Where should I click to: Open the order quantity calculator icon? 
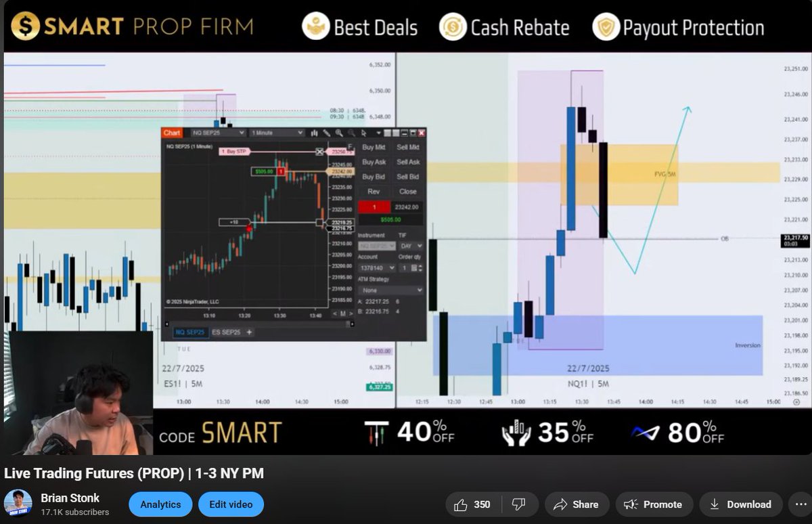pyautogui.click(x=414, y=267)
